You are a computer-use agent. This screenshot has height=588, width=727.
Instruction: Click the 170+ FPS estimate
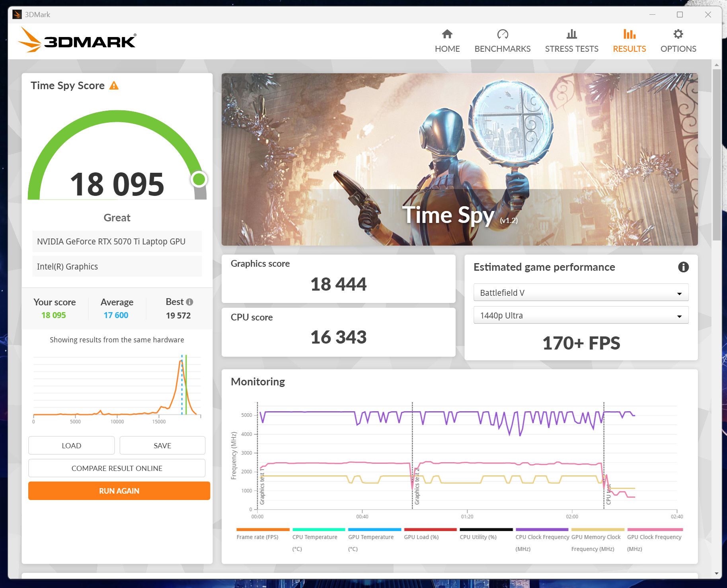581,343
